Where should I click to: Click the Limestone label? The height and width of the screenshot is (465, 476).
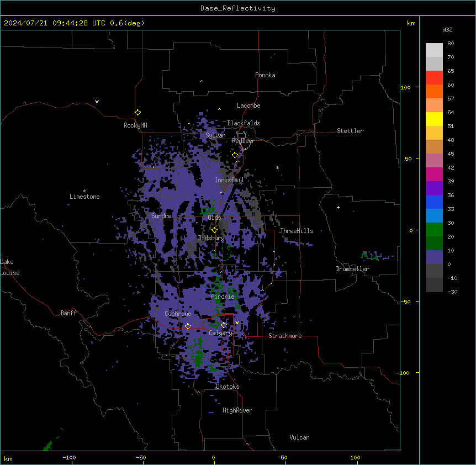84,197
